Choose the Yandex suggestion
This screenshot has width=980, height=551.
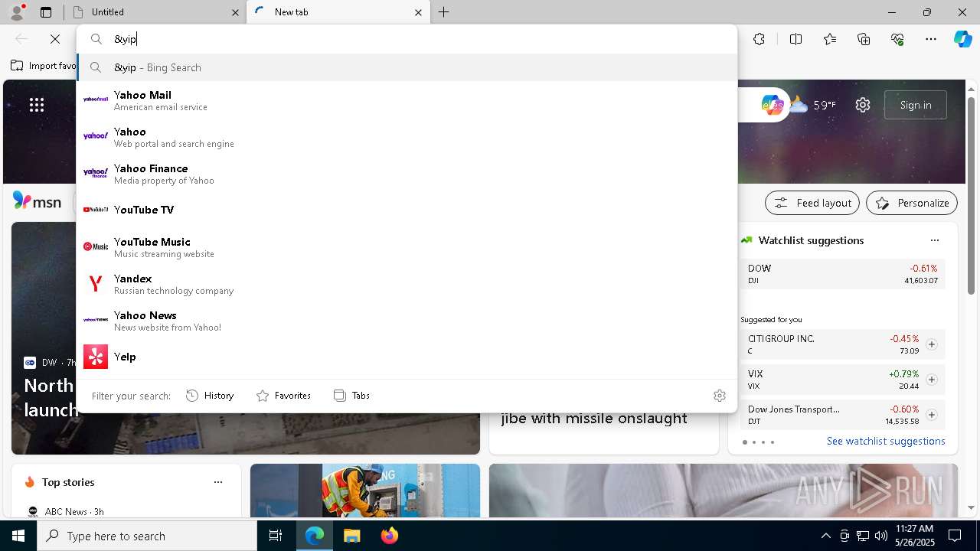point(407,284)
